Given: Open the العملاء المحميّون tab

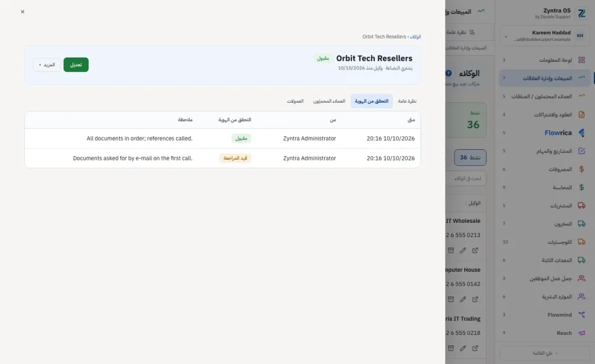Looking at the screenshot, I should [x=329, y=102].
